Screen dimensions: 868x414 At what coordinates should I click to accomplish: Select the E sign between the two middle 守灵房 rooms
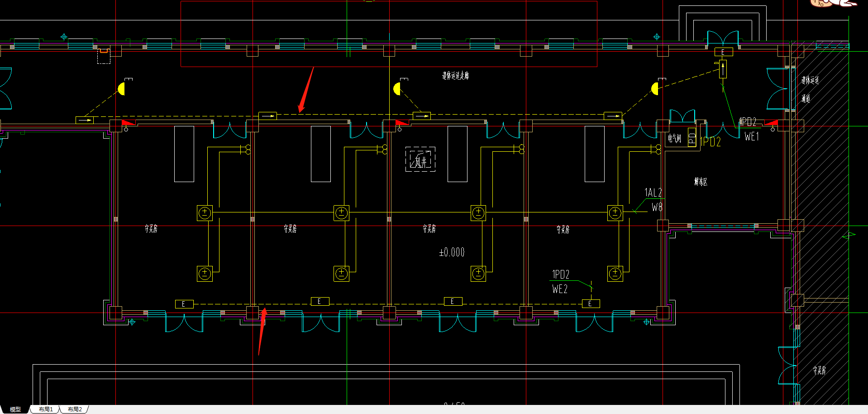coord(320,302)
